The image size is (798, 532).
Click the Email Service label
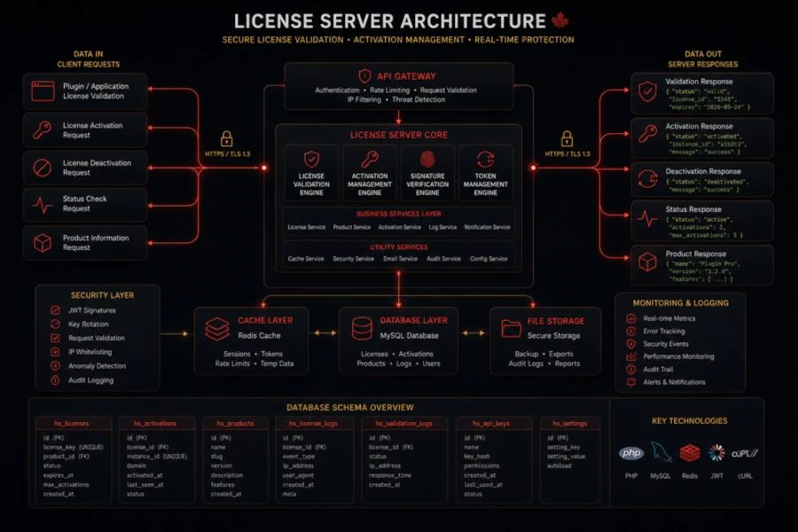401,259
